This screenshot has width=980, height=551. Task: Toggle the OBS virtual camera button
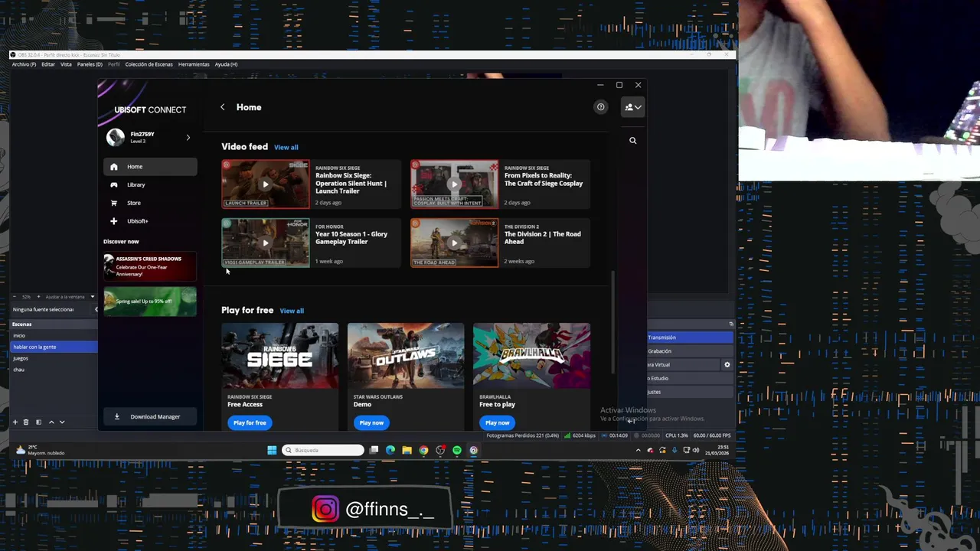tap(683, 365)
